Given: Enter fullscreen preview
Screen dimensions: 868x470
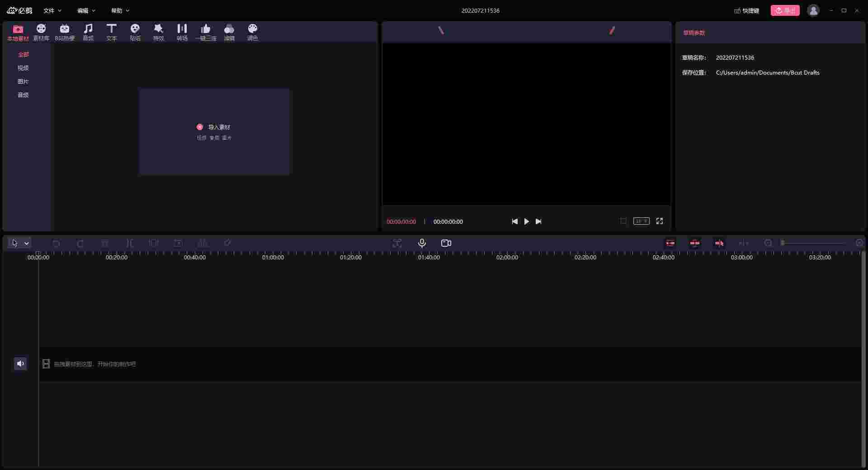Looking at the screenshot, I should (x=660, y=221).
